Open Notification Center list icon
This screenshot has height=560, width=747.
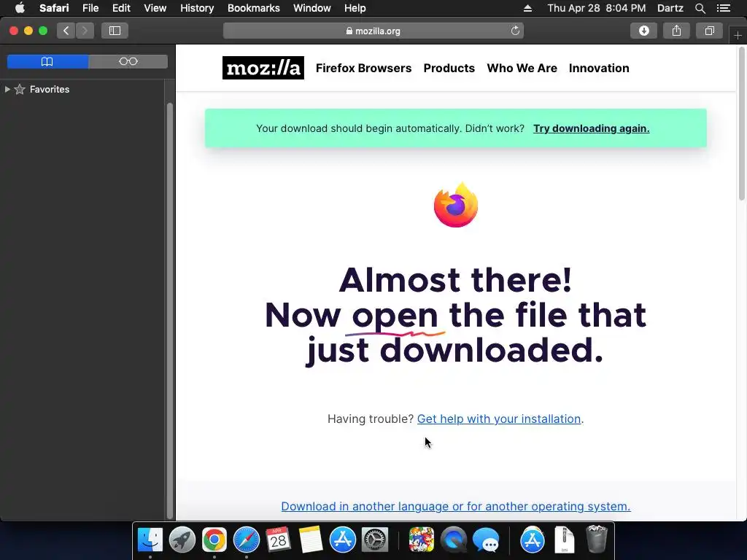pos(723,8)
